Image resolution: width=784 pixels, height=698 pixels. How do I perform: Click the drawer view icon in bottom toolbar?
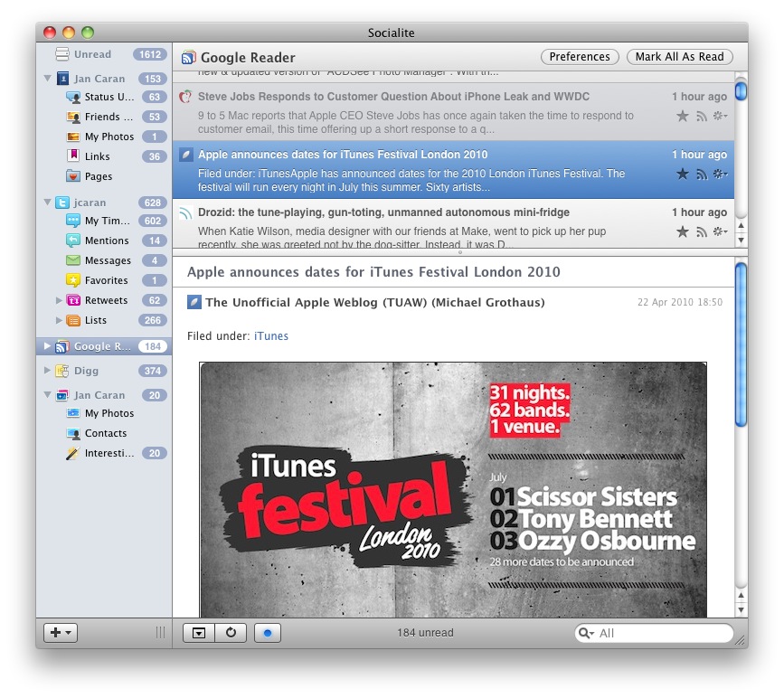pos(200,632)
